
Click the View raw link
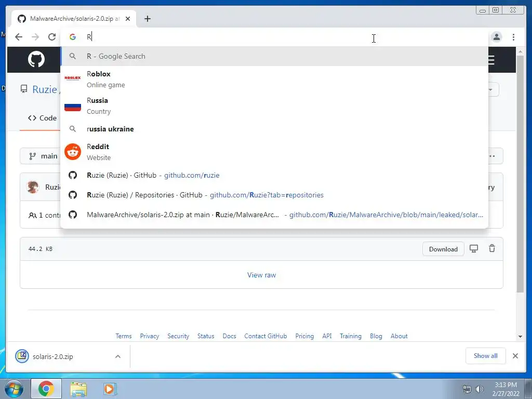pos(262,275)
